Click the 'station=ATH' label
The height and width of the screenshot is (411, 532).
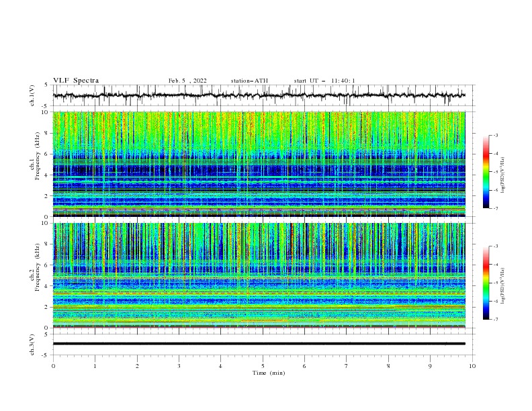(x=249, y=81)
